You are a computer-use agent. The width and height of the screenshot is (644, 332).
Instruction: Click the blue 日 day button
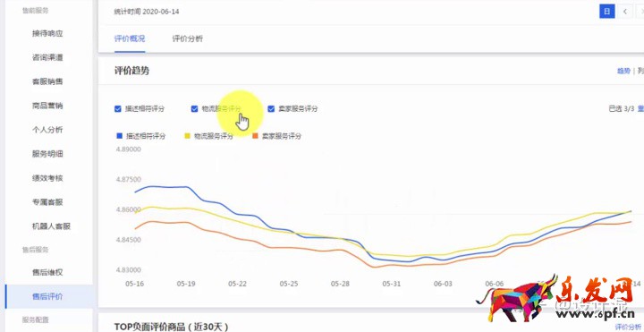[x=607, y=12]
